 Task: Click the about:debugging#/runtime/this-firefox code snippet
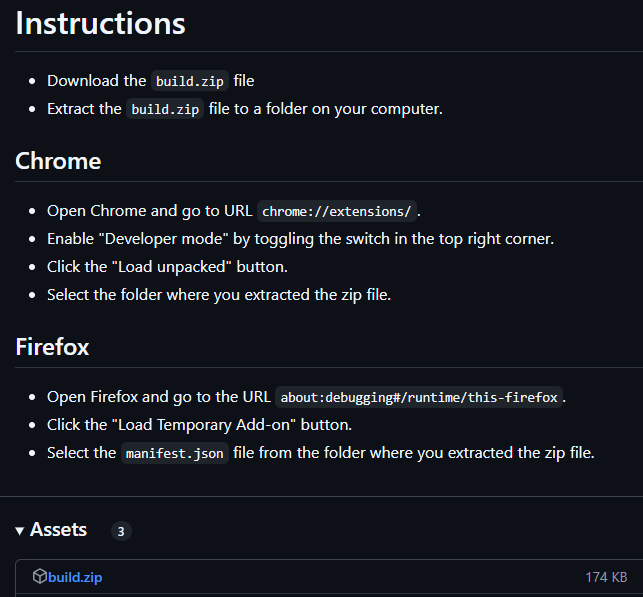pyautogui.click(x=419, y=397)
